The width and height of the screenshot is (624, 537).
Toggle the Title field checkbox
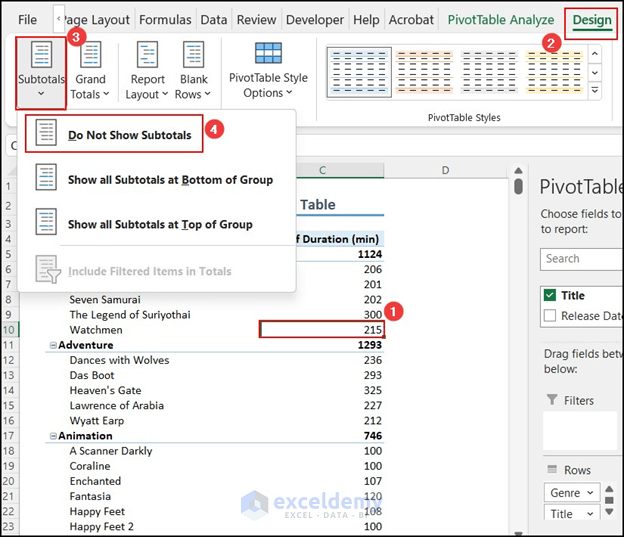tap(549, 295)
